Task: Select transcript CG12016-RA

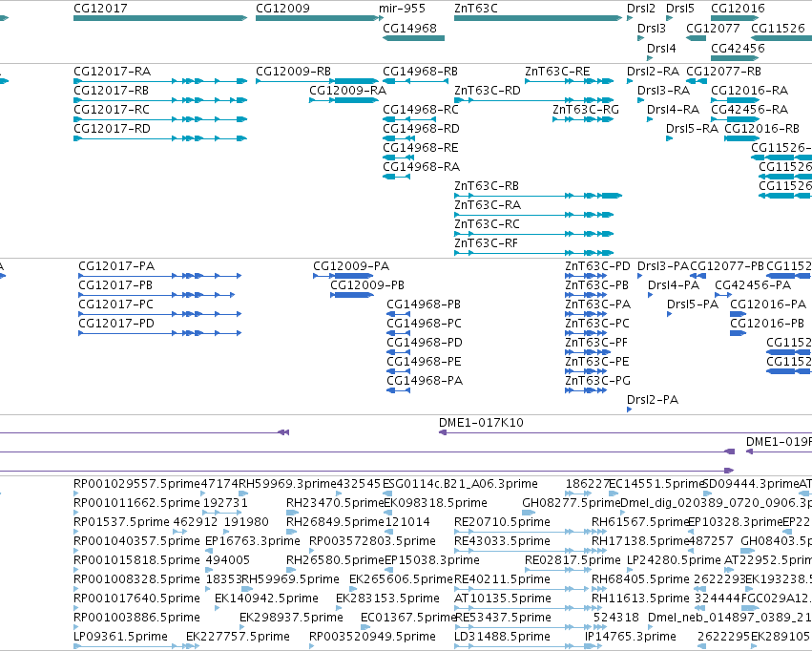Action: point(749,90)
